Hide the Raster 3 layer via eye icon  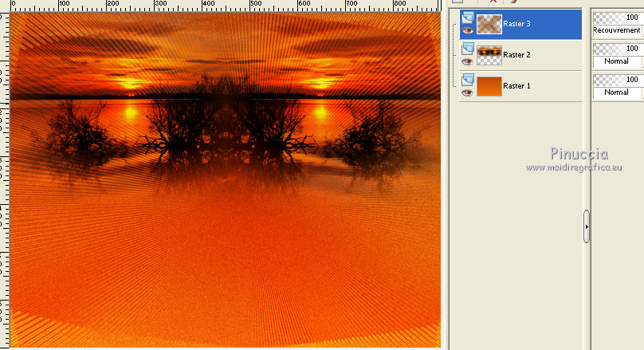click(467, 31)
